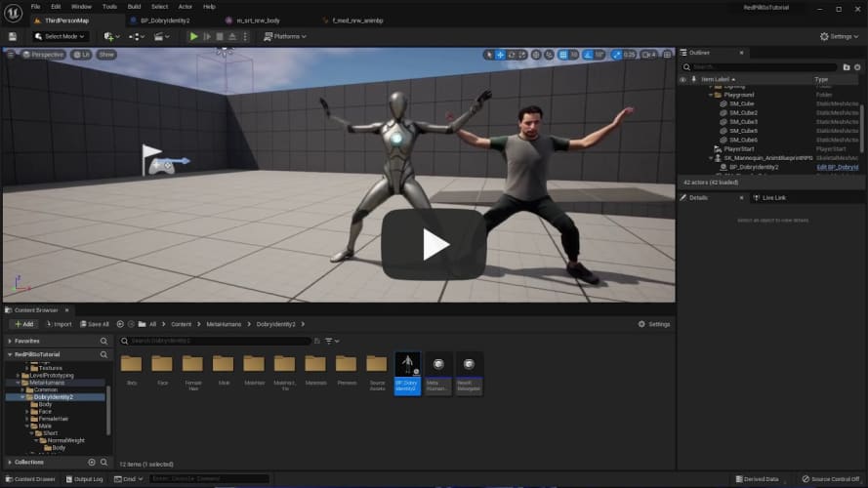Open the Content Browser filter icon
The image size is (868, 488).
[327, 341]
